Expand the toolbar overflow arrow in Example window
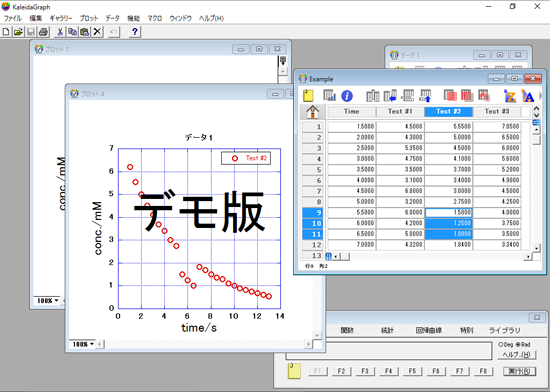This screenshot has height=392, width=550. coord(541,96)
